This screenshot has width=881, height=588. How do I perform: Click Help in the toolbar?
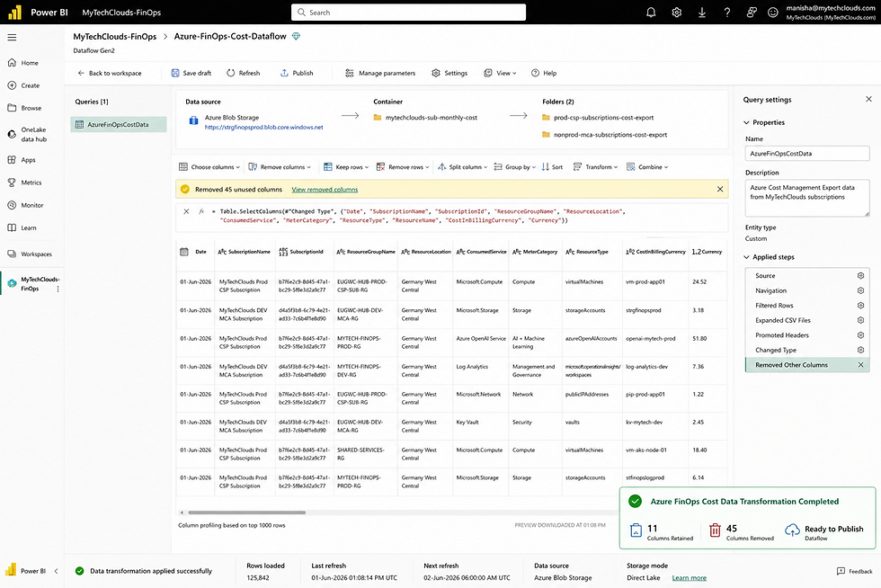click(x=544, y=73)
